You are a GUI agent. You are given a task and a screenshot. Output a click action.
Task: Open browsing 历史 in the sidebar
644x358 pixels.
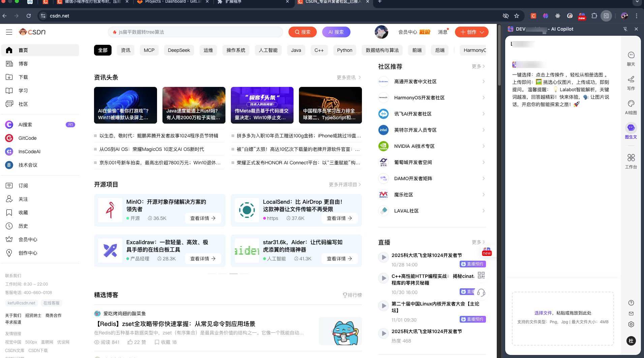(x=23, y=226)
